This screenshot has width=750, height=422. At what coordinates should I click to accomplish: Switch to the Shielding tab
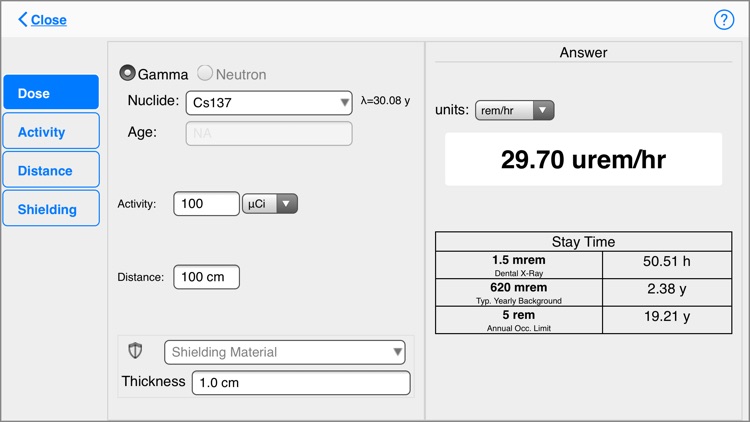pos(51,209)
